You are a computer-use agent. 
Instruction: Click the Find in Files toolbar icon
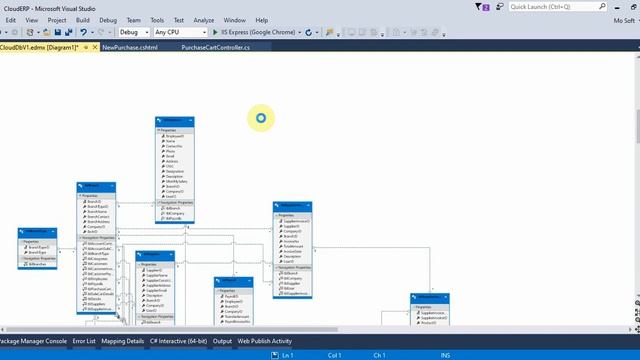coord(329,32)
